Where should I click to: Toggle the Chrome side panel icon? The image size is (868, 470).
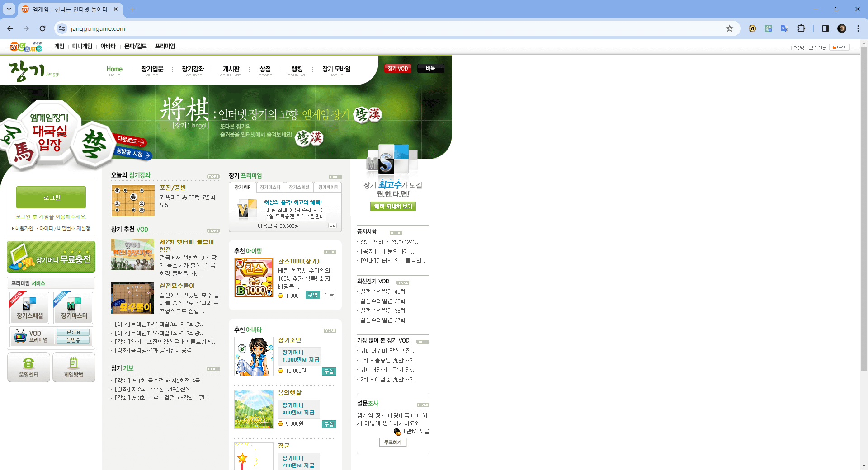point(825,28)
